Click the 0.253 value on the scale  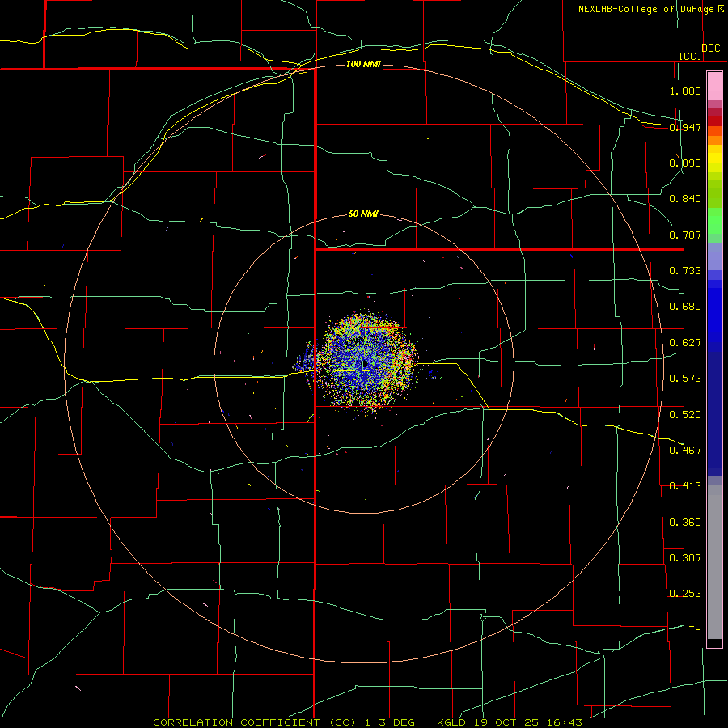685,594
